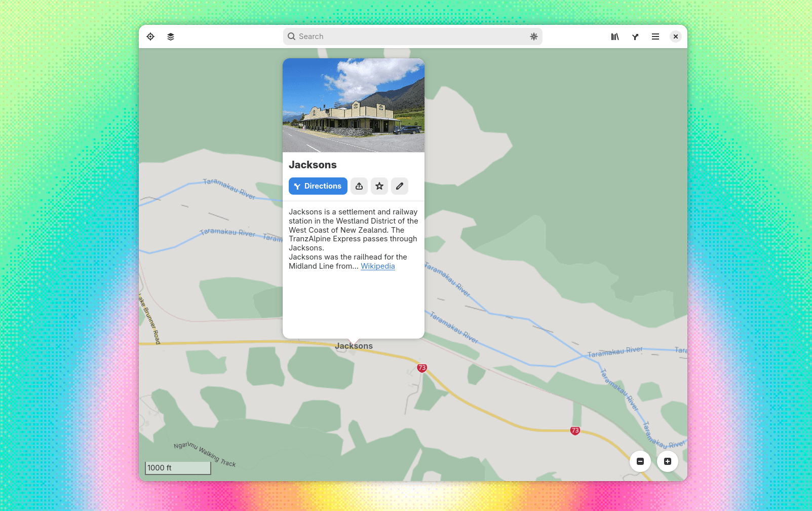Image resolution: width=812 pixels, height=511 pixels.
Task: Click the 1000 ft scale bar
Action: (178, 468)
